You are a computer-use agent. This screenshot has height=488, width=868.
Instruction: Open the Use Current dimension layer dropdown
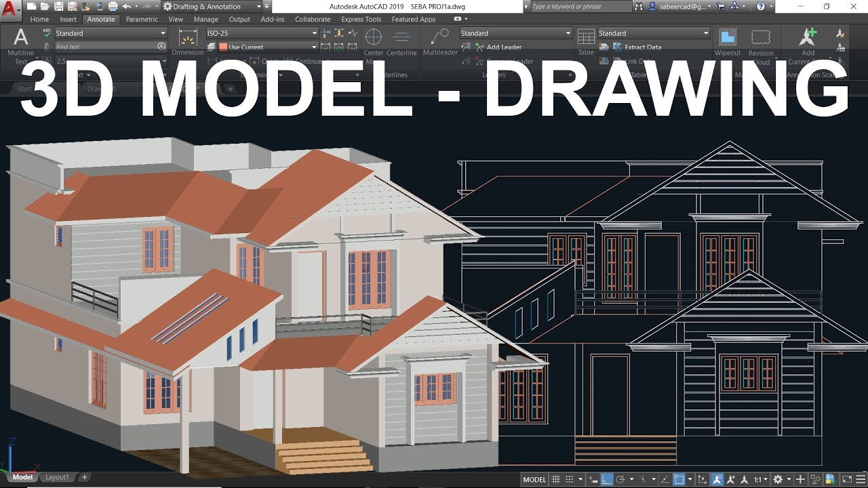[268, 47]
